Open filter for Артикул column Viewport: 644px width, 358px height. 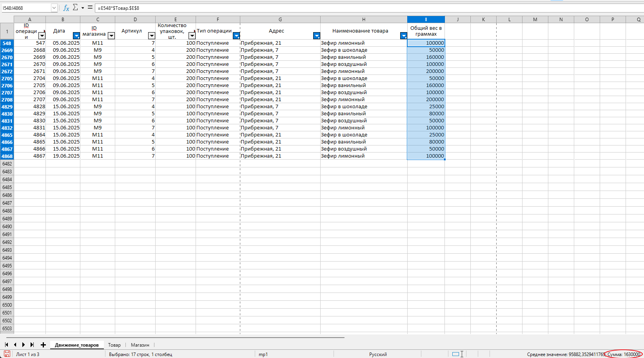152,36
